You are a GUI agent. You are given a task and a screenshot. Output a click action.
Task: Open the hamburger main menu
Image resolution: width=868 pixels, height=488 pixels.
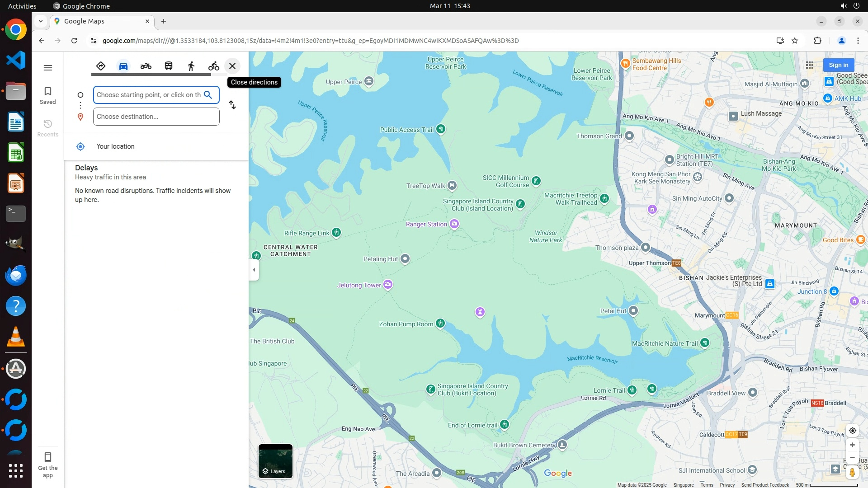[x=47, y=68]
